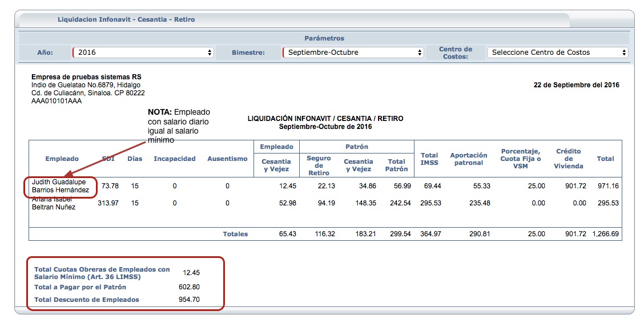Screen dimensions: 644x323
Task: Click the amount 954.70
Action: (190, 300)
